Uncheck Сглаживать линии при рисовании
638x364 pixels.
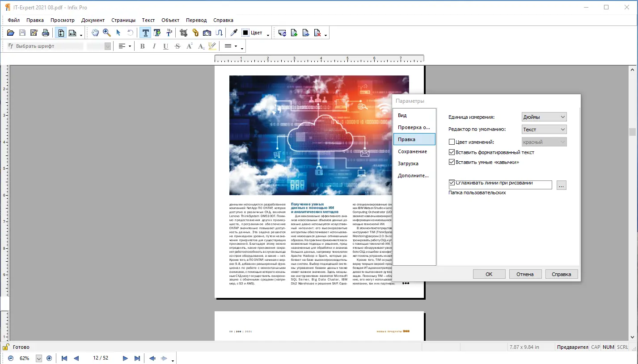click(x=452, y=183)
